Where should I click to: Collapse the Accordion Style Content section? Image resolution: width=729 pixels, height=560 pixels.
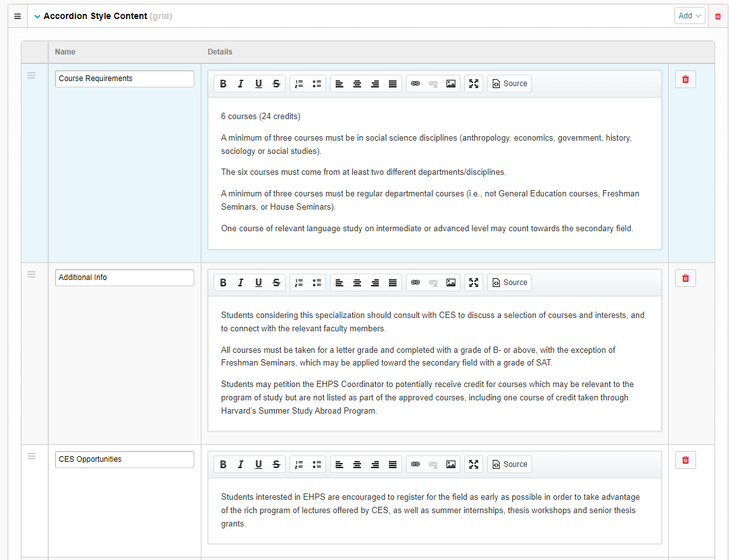click(x=37, y=16)
